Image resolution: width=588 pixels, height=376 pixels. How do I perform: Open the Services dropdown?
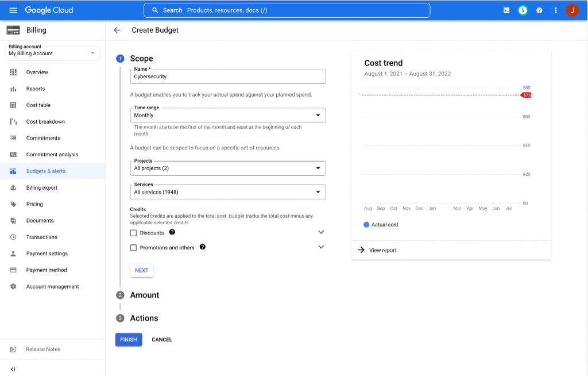pyautogui.click(x=228, y=192)
